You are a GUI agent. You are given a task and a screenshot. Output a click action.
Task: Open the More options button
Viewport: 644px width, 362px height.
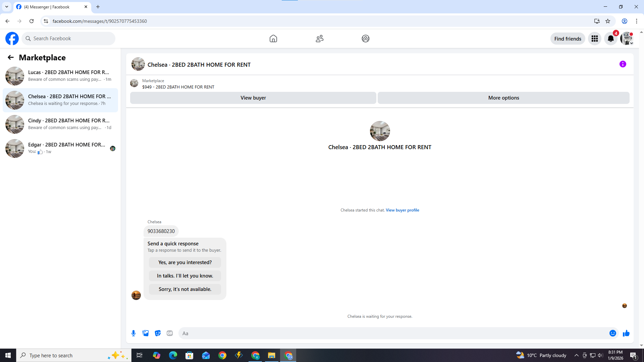click(503, 98)
